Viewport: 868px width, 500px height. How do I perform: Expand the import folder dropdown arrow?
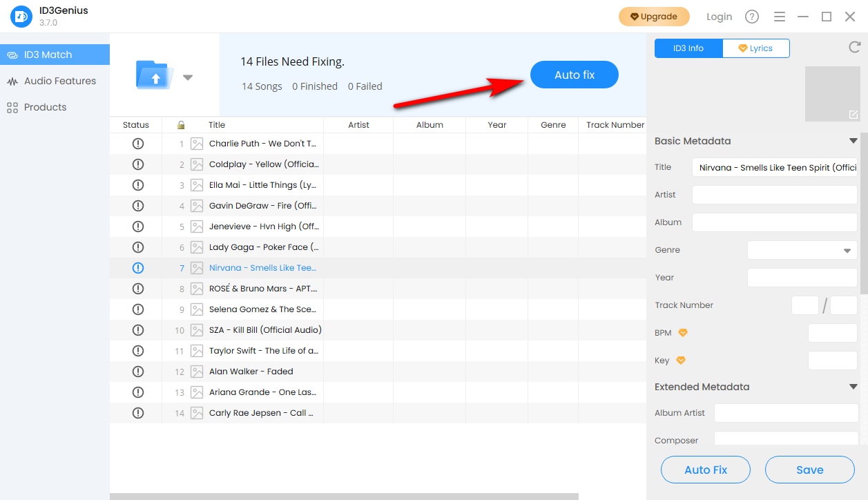(x=188, y=77)
